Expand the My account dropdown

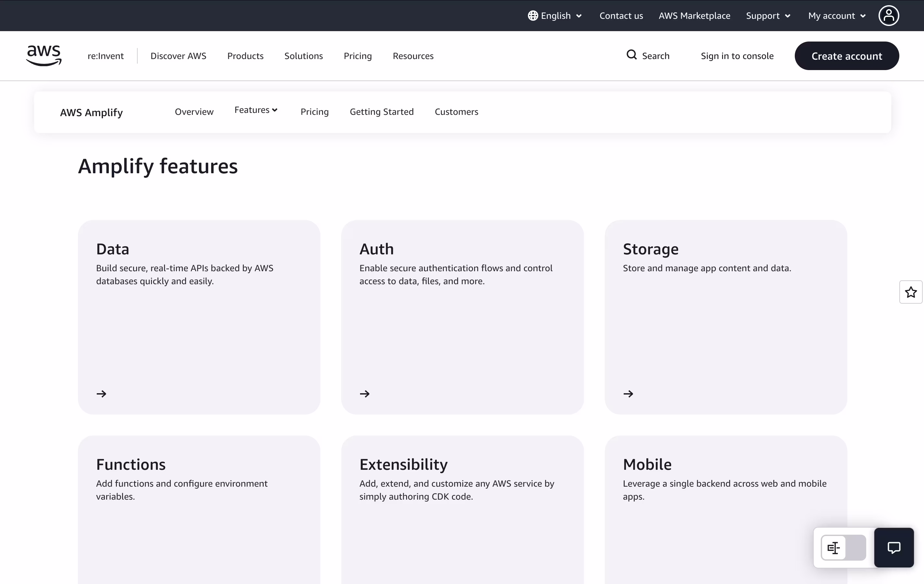pyautogui.click(x=837, y=16)
